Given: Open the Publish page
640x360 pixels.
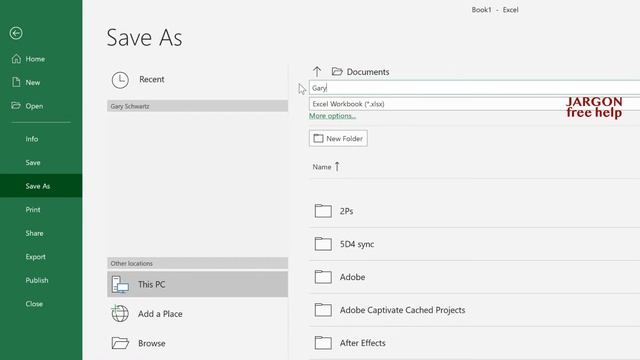Looking at the screenshot, I should click(x=37, y=280).
